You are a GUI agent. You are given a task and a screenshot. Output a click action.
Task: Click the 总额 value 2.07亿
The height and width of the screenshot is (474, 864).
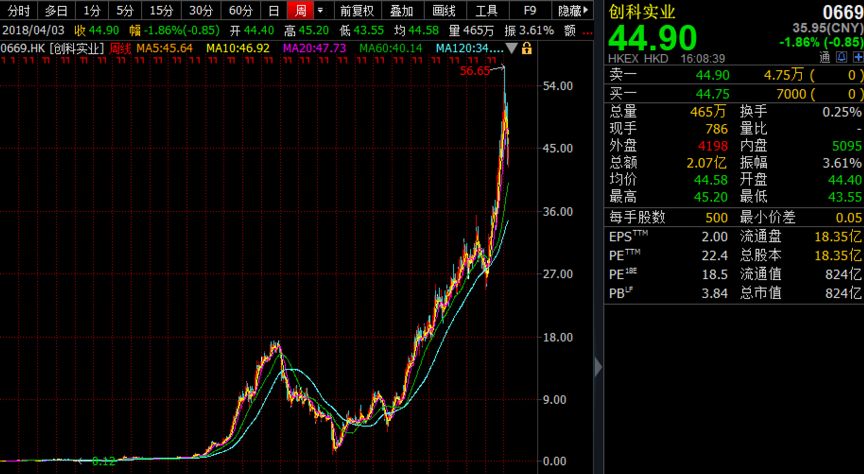(706, 163)
